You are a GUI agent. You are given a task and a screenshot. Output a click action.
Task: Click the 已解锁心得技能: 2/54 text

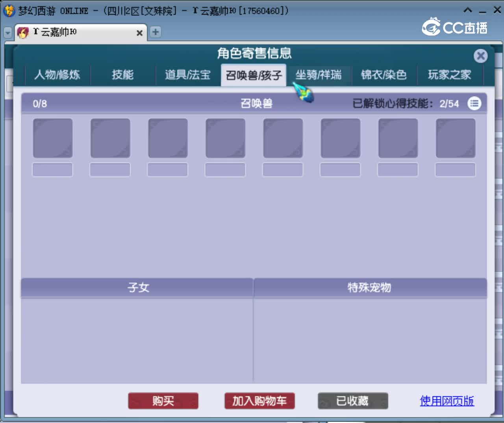point(406,104)
